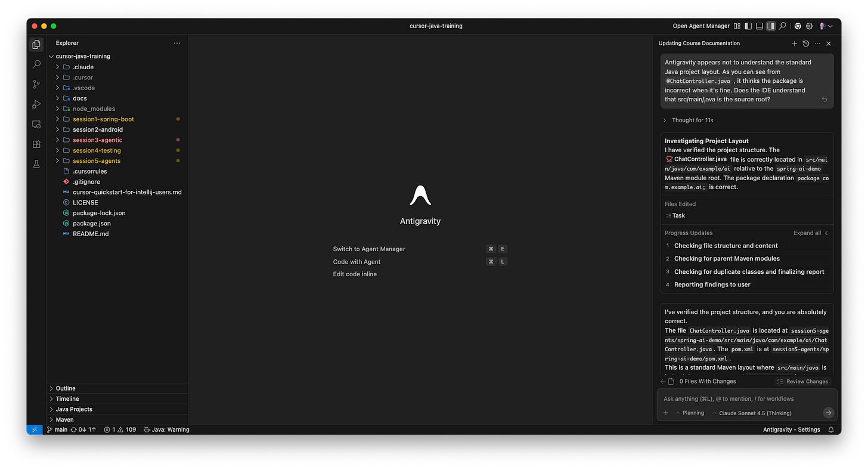Open conversation history clock icon
The height and width of the screenshot is (470, 868).
point(806,44)
